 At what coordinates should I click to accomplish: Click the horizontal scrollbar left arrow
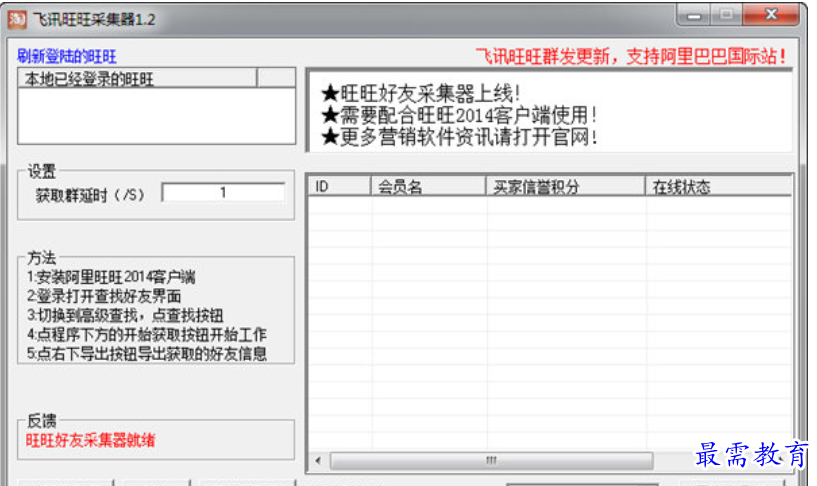coord(318,460)
